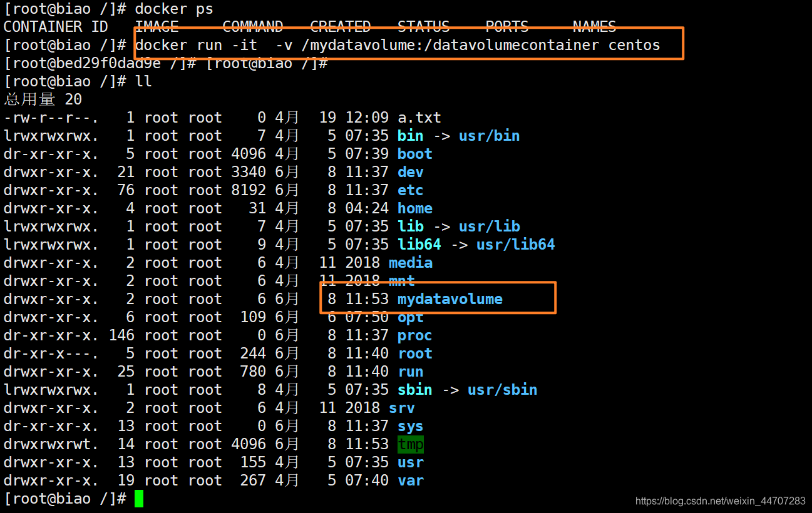Select the green-highlighted 'tmp' directory

pos(411,444)
